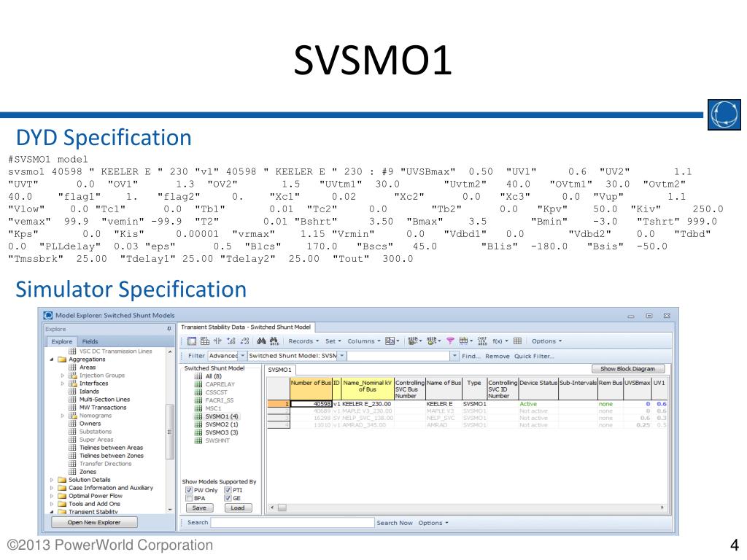Select the SVSMO1 (4) table icon

[x=198, y=416]
